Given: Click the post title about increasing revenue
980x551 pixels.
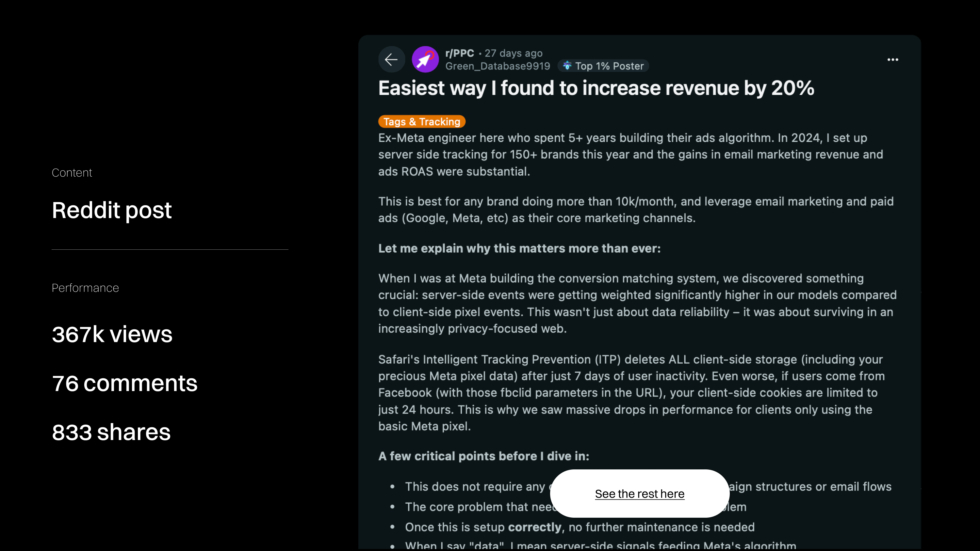Looking at the screenshot, I should (x=596, y=88).
